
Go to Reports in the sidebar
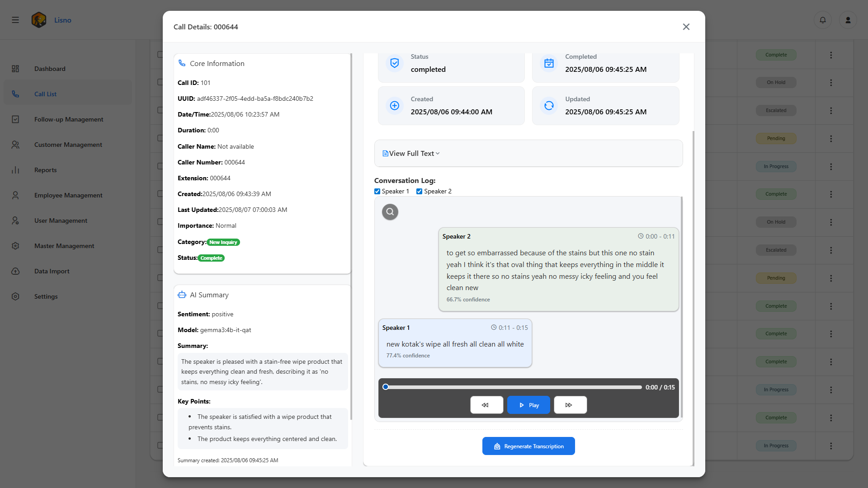(45, 170)
